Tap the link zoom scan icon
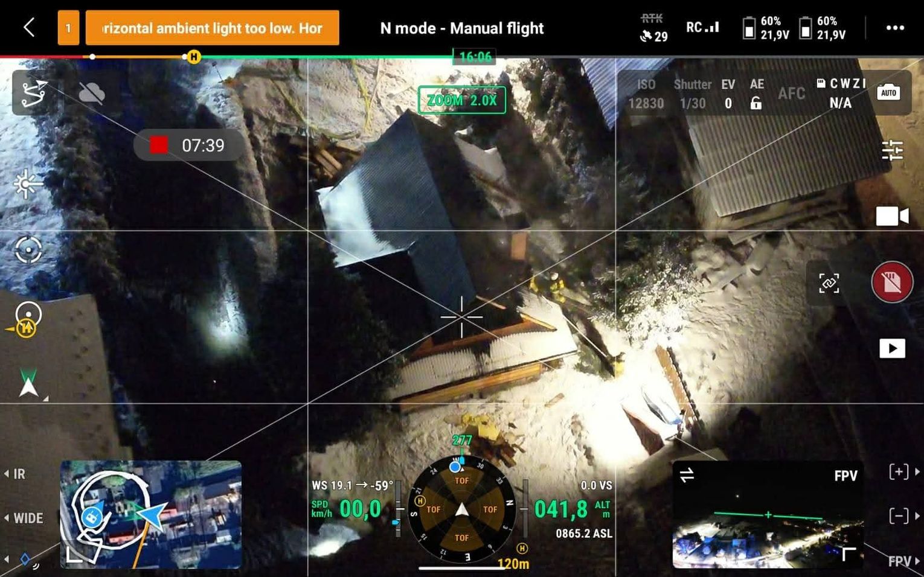The image size is (924, 577). [829, 283]
